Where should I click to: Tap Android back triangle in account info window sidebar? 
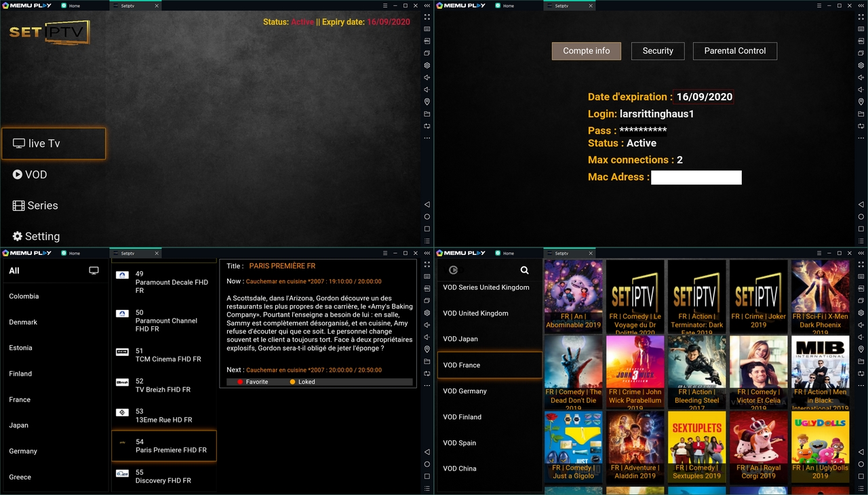(x=861, y=205)
